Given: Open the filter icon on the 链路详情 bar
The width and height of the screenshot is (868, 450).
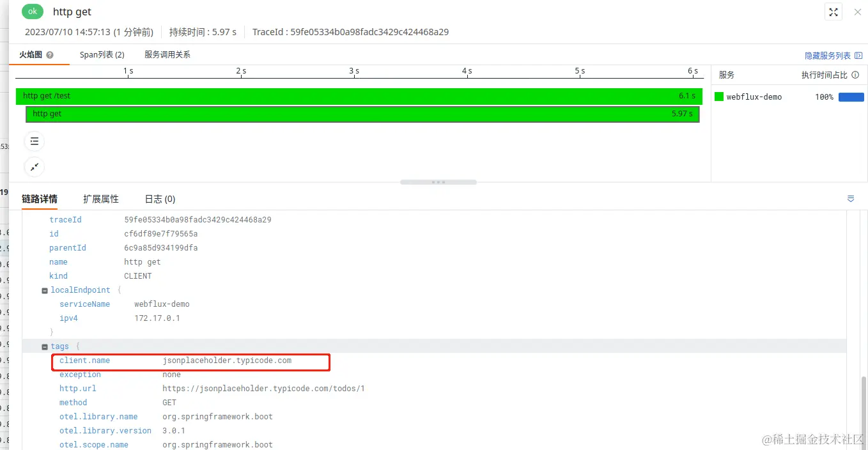Looking at the screenshot, I should [x=850, y=199].
